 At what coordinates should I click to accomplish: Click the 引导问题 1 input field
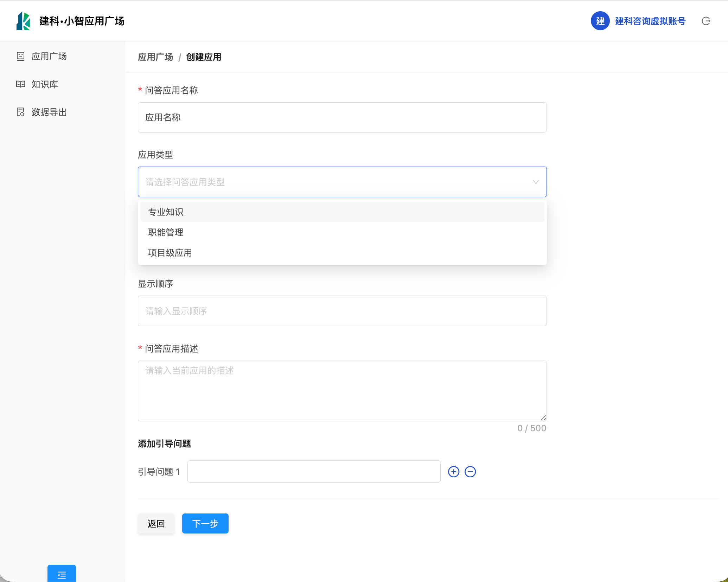click(314, 472)
